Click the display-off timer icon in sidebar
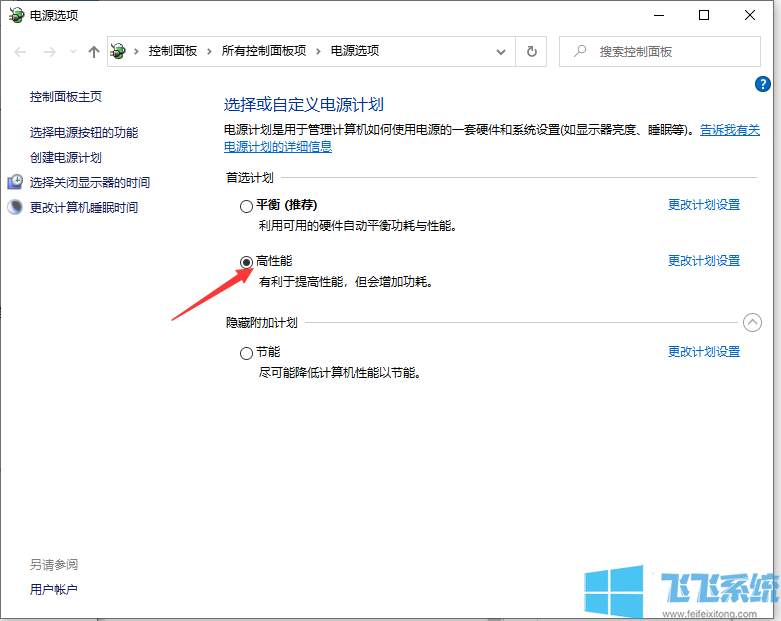781x621 pixels. tap(15, 182)
